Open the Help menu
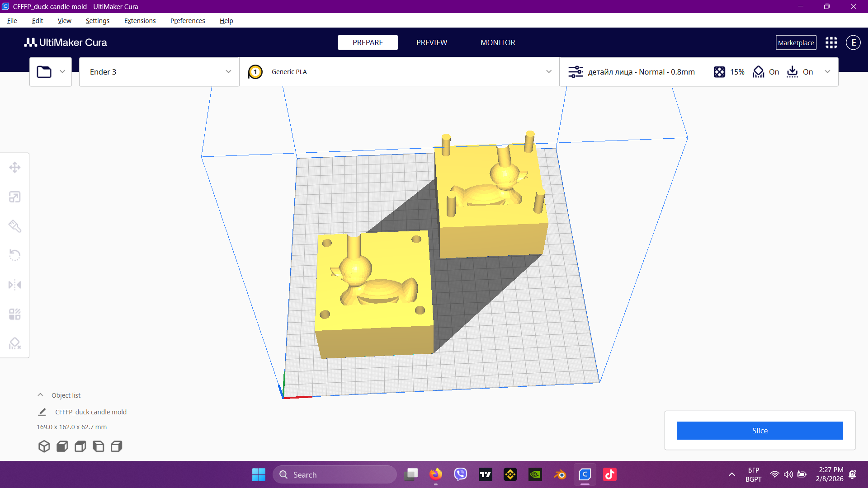This screenshot has width=868, height=488. 226,21
